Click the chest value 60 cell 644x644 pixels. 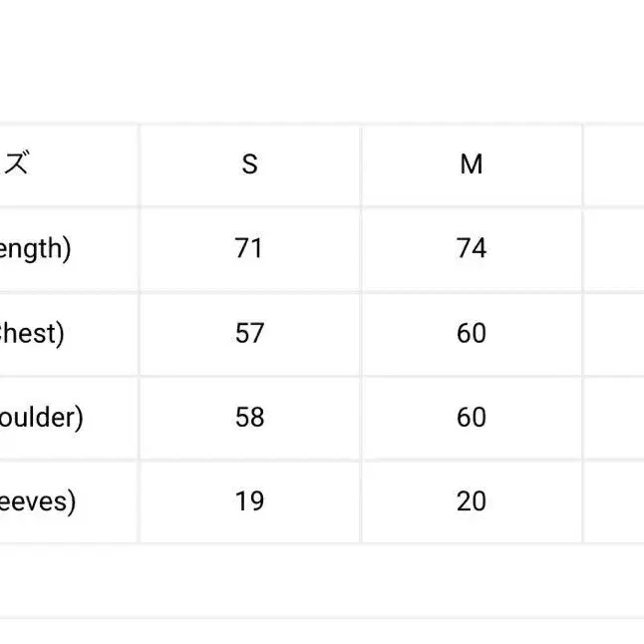click(472, 334)
